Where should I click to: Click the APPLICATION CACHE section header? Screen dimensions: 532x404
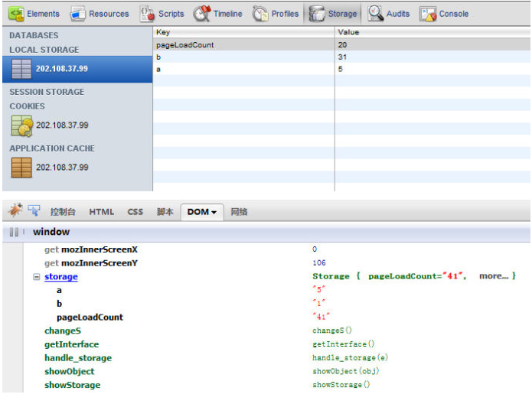pyautogui.click(x=52, y=148)
